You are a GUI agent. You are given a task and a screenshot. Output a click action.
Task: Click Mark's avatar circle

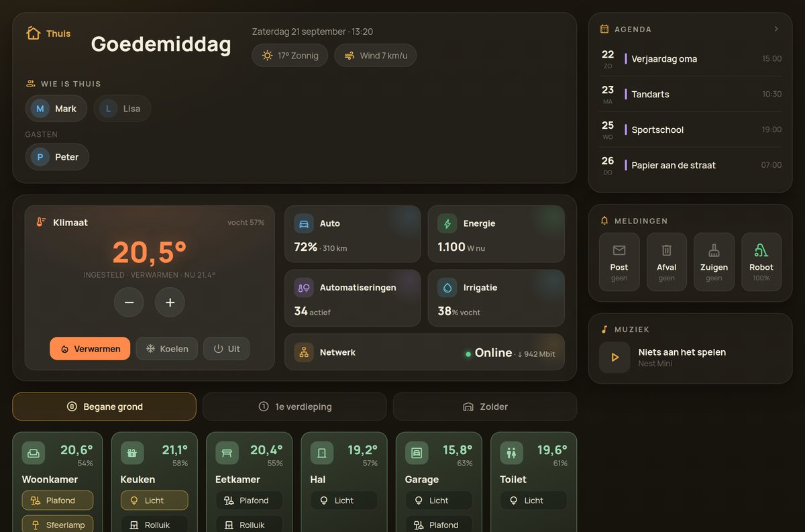tap(40, 109)
